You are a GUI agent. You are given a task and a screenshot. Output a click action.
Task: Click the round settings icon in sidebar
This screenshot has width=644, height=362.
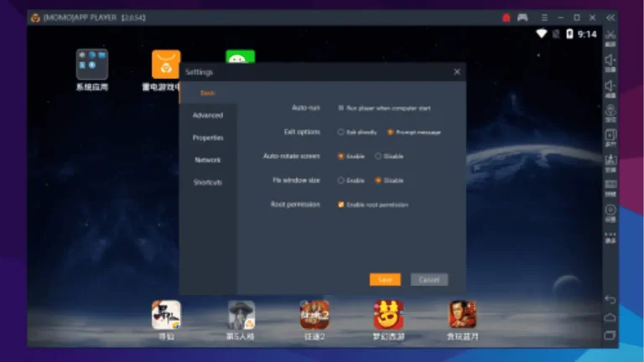point(610,209)
